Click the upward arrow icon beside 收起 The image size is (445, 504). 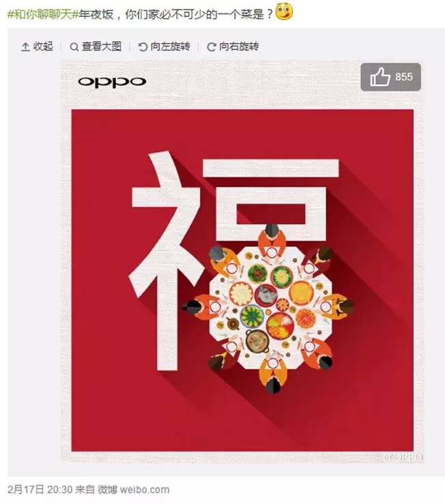(25, 47)
